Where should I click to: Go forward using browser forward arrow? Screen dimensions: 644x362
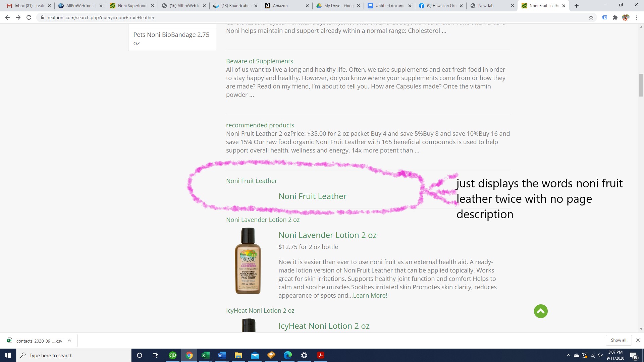point(18,17)
